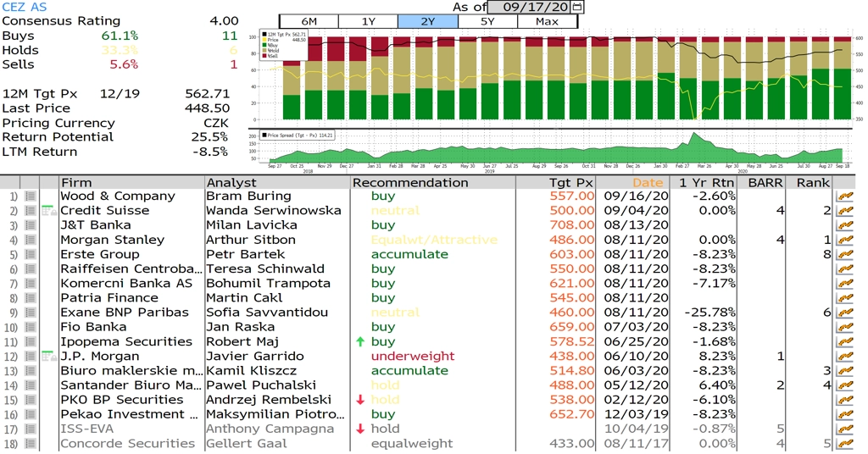868x454 pixels.
Task: Select Fio Banka date 07/03/20
Action: 636,327
